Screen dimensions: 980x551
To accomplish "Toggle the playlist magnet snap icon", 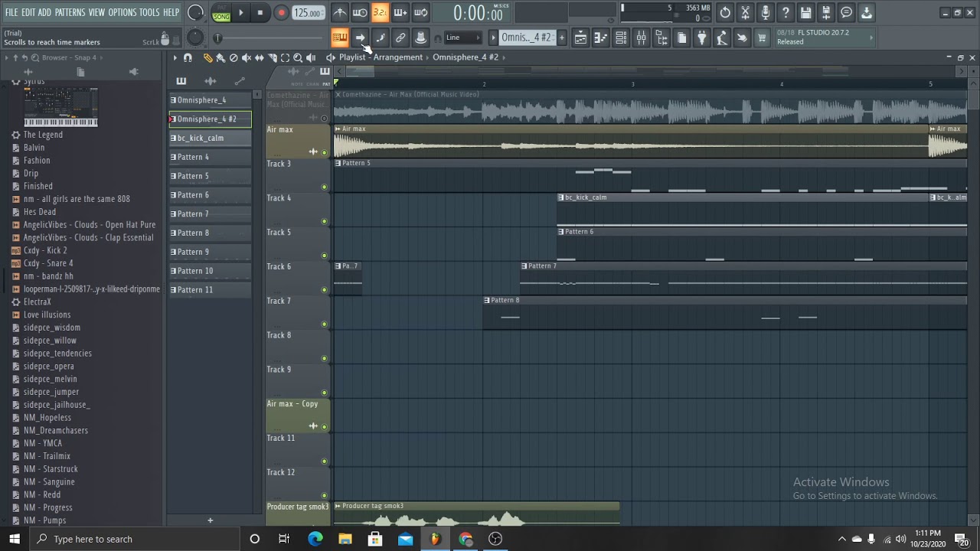I will tap(188, 57).
